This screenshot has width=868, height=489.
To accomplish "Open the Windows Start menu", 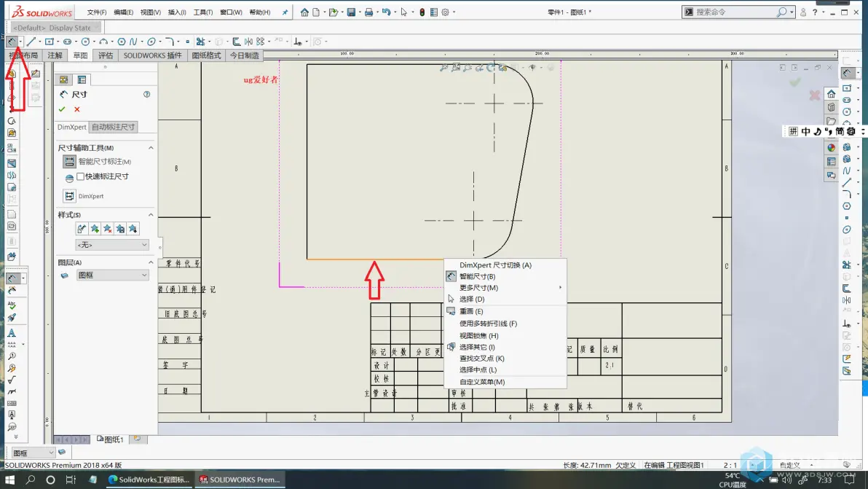I will 10,480.
